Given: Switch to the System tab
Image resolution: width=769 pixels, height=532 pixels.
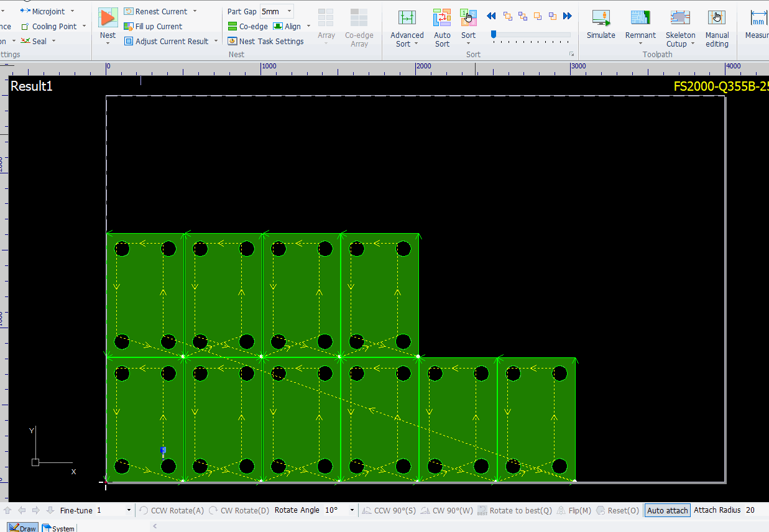Looking at the screenshot, I should tap(58, 528).
